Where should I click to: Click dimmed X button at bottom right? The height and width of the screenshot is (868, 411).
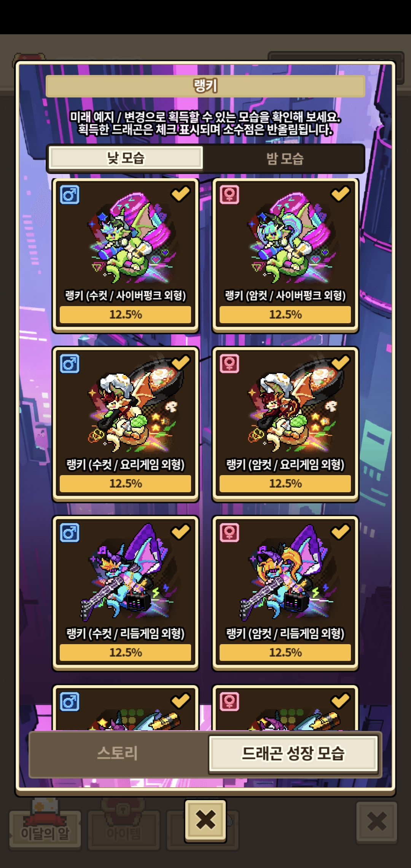pos(377,822)
